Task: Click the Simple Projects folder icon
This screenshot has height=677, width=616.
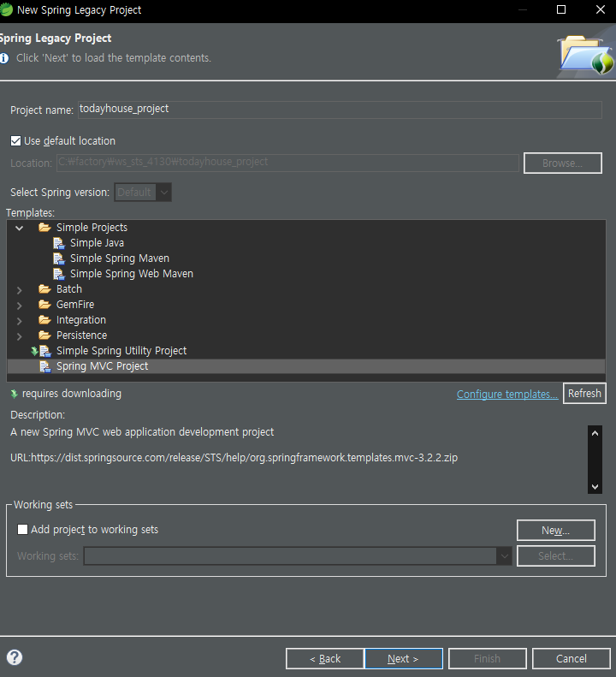Action: [44, 228]
